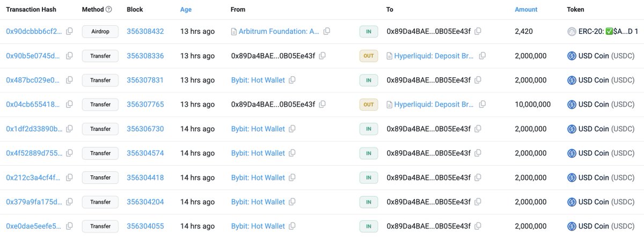
Task: Open Bybit Hot Wallet in block 356306730
Action: [x=258, y=129]
